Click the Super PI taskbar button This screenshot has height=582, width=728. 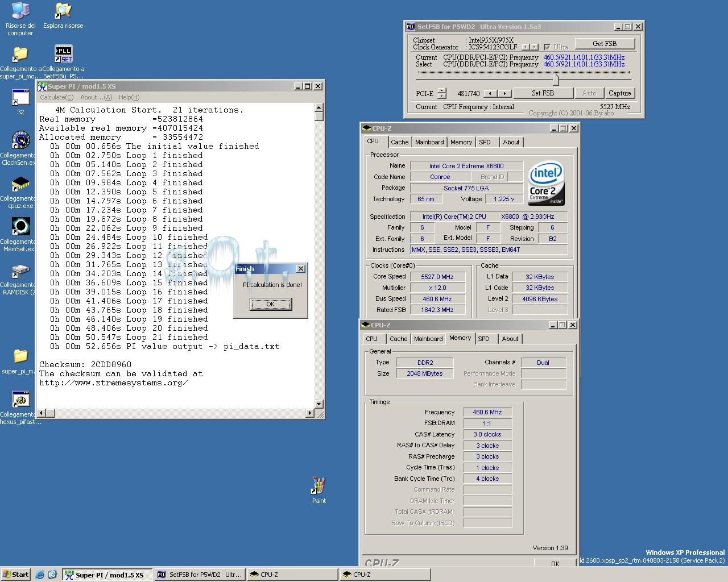click(107, 575)
